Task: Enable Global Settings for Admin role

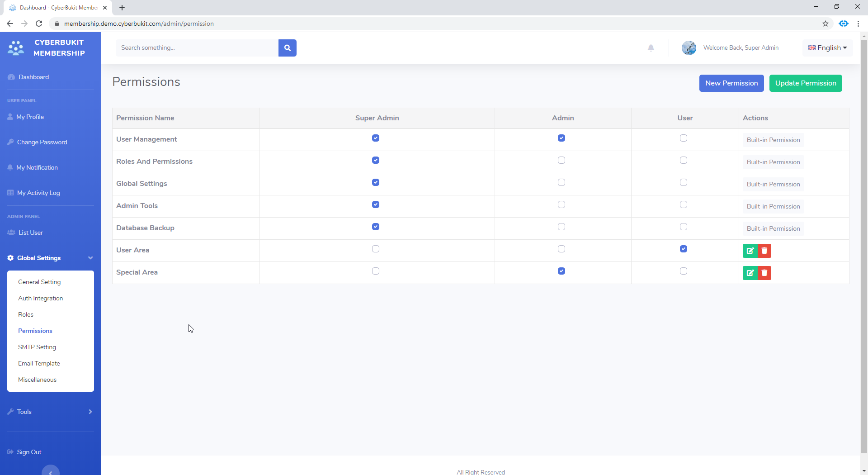Action: coord(561,182)
